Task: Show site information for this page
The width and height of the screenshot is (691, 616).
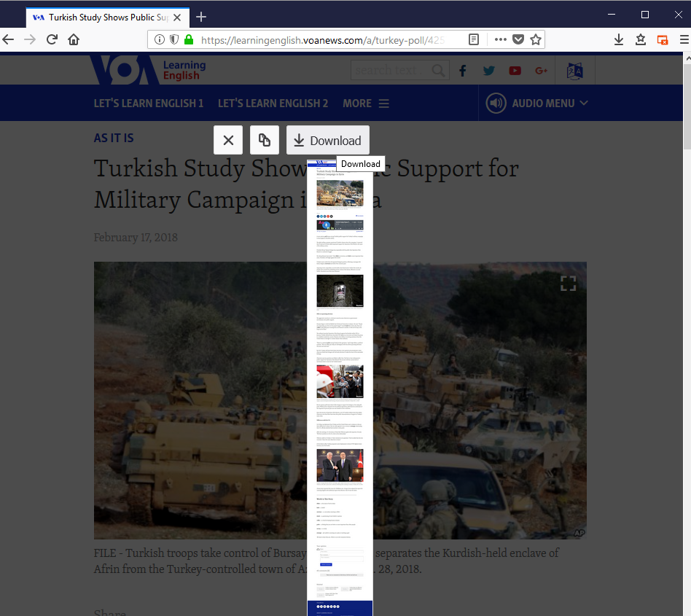Action: tap(160, 40)
